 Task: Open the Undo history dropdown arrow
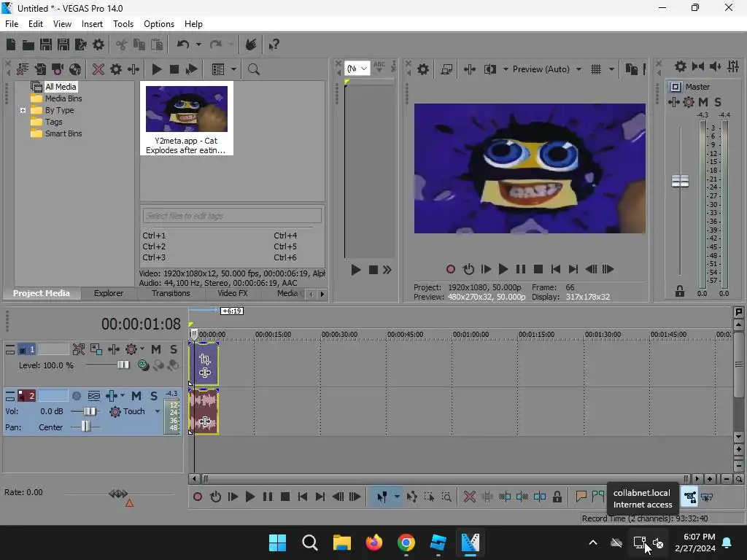pyautogui.click(x=198, y=44)
